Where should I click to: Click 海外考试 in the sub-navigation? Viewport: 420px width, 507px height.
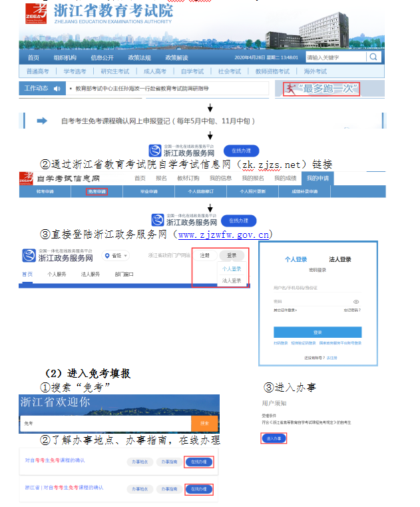[x=315, y=71]
